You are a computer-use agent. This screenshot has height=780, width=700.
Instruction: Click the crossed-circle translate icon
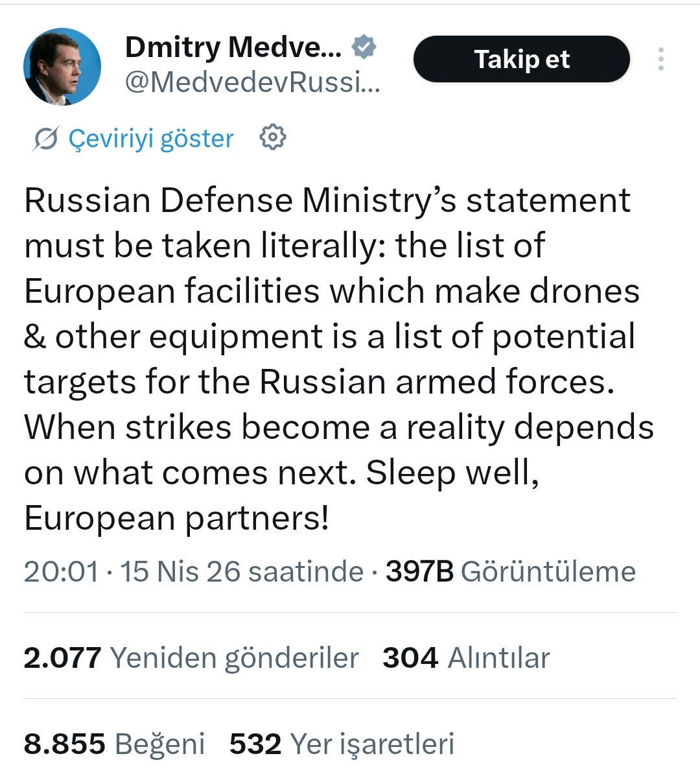[x=45, y=138]
